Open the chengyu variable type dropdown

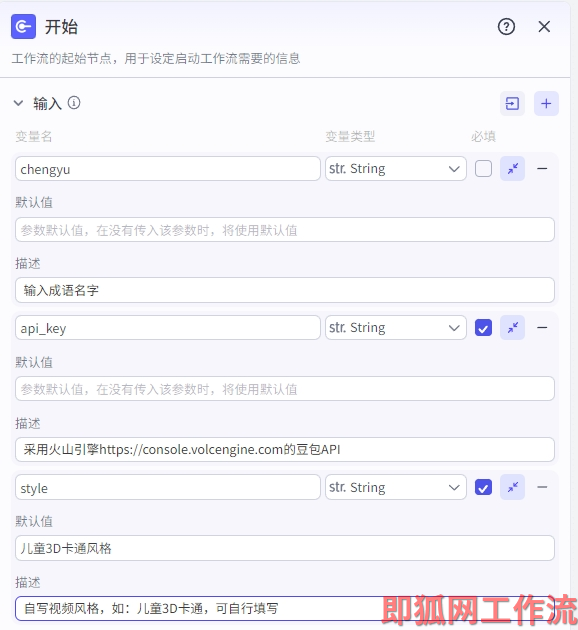point(396,168)
